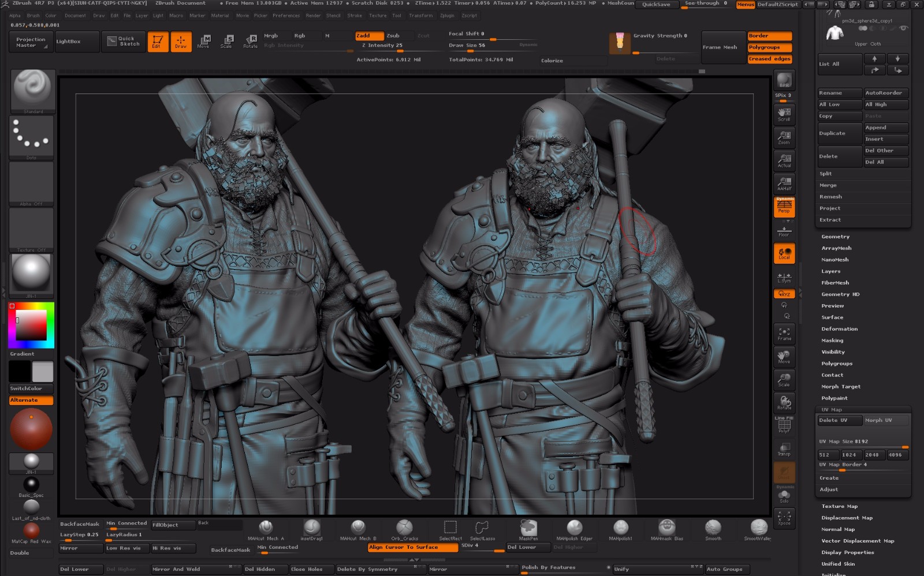Image resolution: width=924 pixels, height=576 pixels.
Task: Activate Draw mode button
Action: [181, 42]
